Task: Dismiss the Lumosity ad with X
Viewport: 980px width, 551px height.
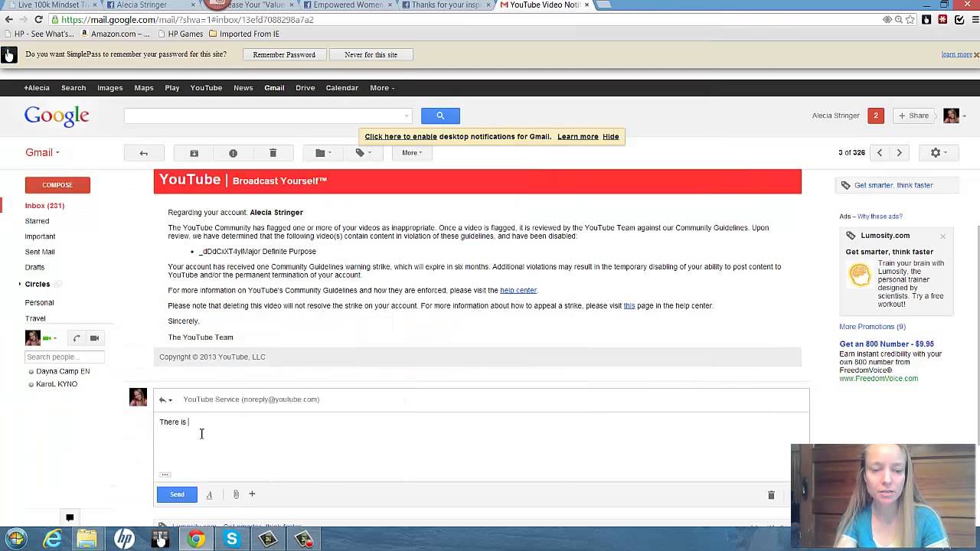Action: pos(942,236)
